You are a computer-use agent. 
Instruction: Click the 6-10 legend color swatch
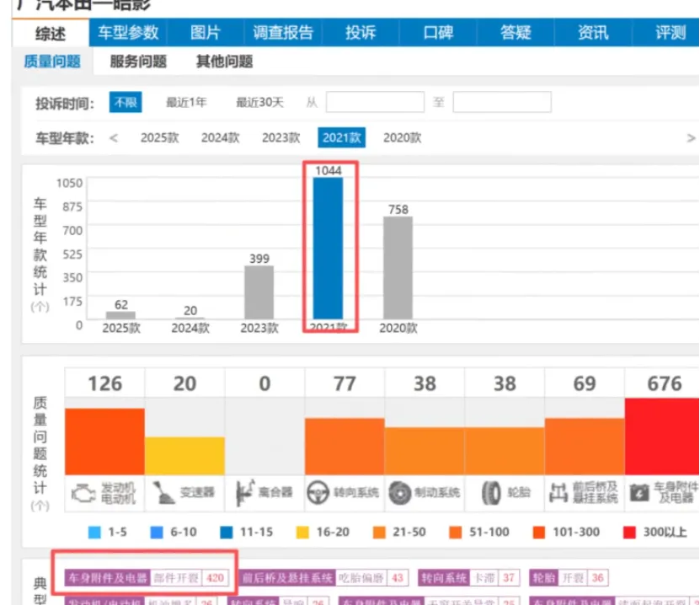click(x=157, y=533)
